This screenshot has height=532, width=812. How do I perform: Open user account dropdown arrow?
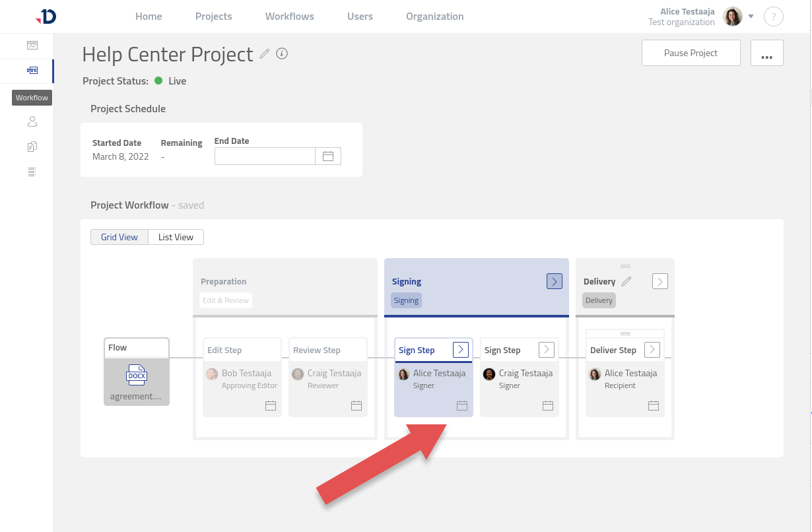point(751,17)
